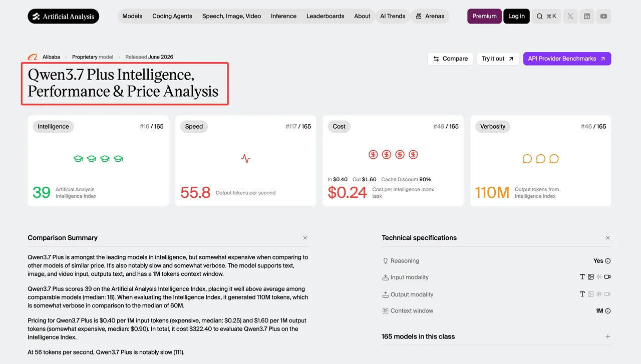Click the Compare button
Viewport: 641px width, 364px height.
pyautogui.click(x=450, y=59)
